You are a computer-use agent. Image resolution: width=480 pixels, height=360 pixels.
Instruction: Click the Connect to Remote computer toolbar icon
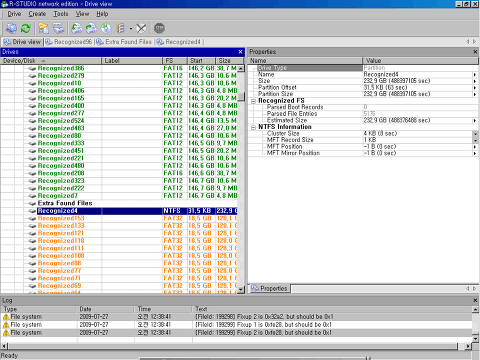11,28
